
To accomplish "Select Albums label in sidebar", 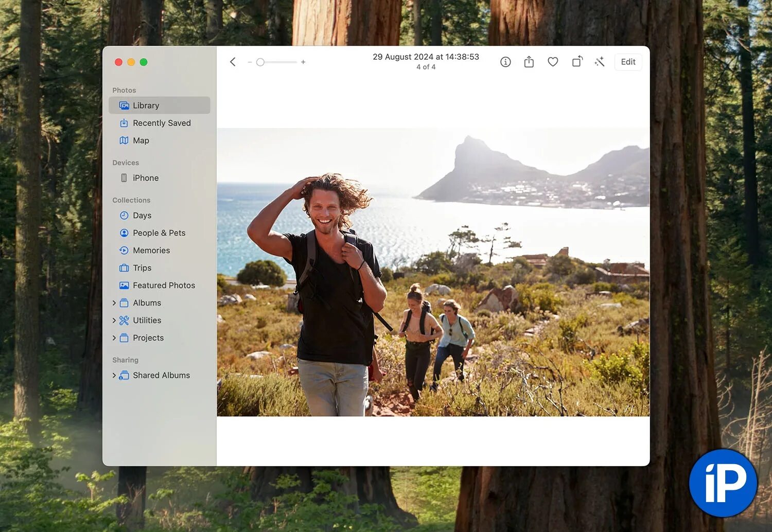I will (x=147, y=303).
